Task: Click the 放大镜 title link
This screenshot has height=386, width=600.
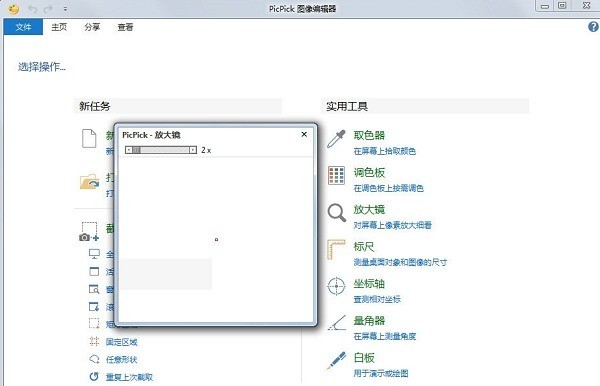Action: (369, 209)
